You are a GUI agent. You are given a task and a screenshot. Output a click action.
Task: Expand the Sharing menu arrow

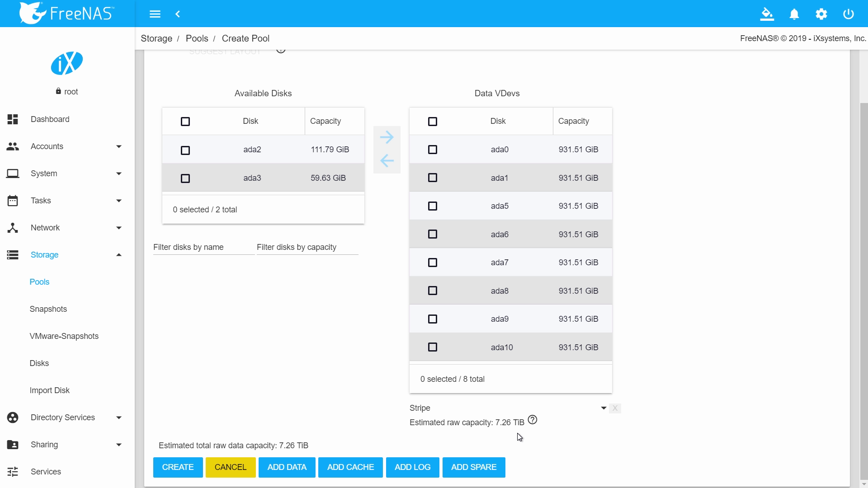(x=119, y=445)
